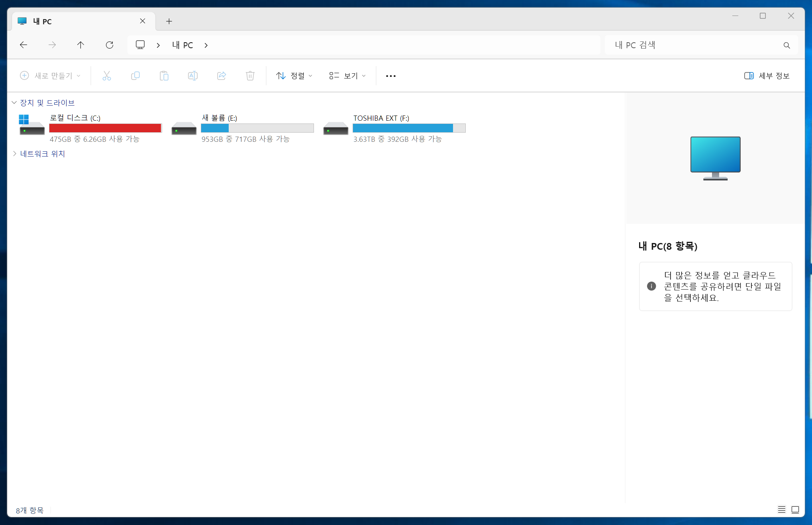Open the 정렬 sort dropdown
The height and width of the screenshot is (525, 812).
coord(294,76)
